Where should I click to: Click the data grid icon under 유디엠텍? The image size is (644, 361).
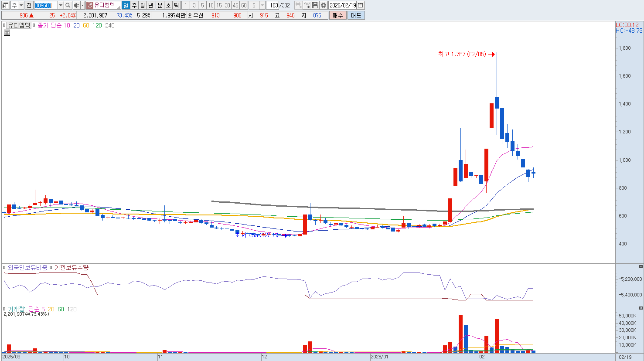(7, 33)
